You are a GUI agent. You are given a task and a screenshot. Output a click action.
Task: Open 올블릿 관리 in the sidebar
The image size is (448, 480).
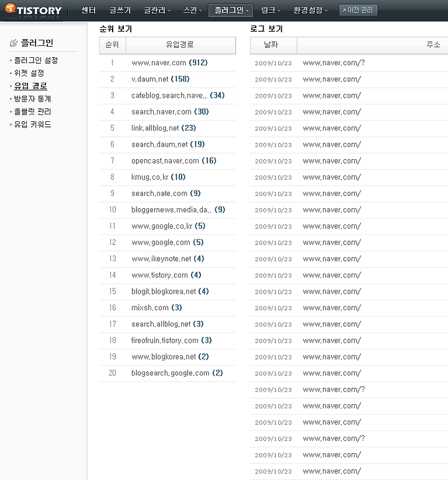point(32,111)
